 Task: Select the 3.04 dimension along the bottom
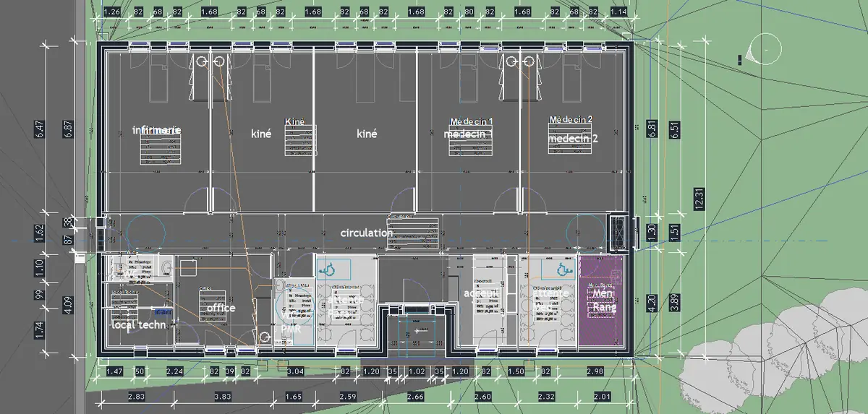tap(295, 371)
